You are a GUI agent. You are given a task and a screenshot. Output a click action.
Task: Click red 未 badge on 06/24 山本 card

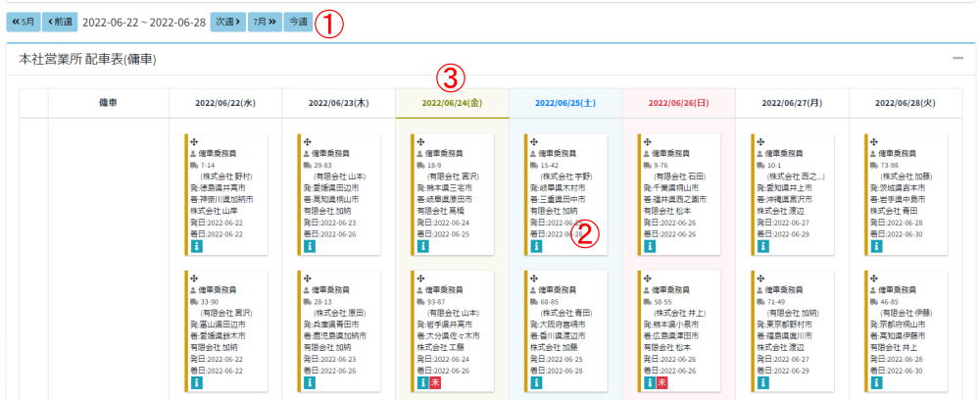[436, 383]
